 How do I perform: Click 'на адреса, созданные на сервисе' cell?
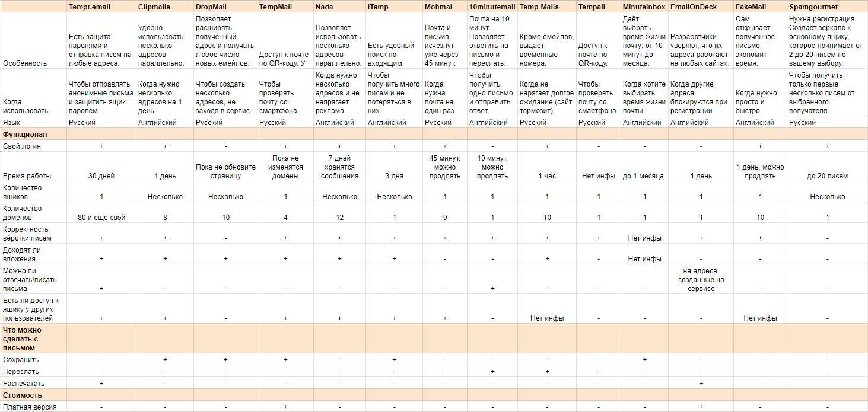tap(701, 280)
